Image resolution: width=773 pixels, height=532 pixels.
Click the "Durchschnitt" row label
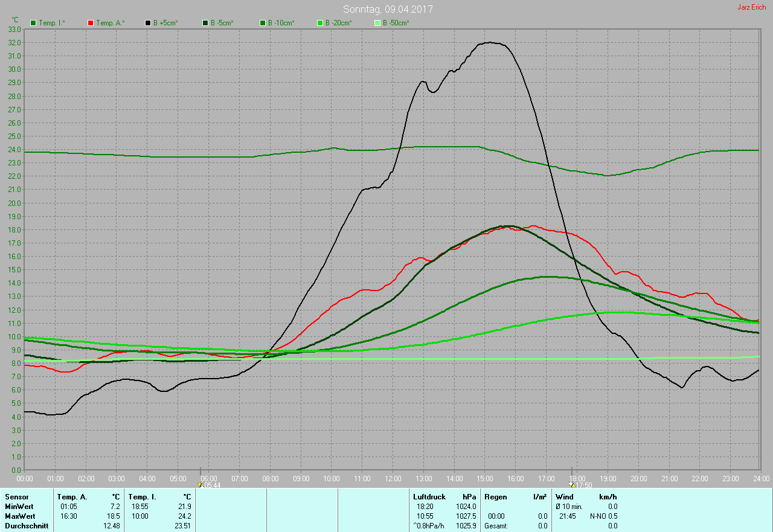(27, 526)
